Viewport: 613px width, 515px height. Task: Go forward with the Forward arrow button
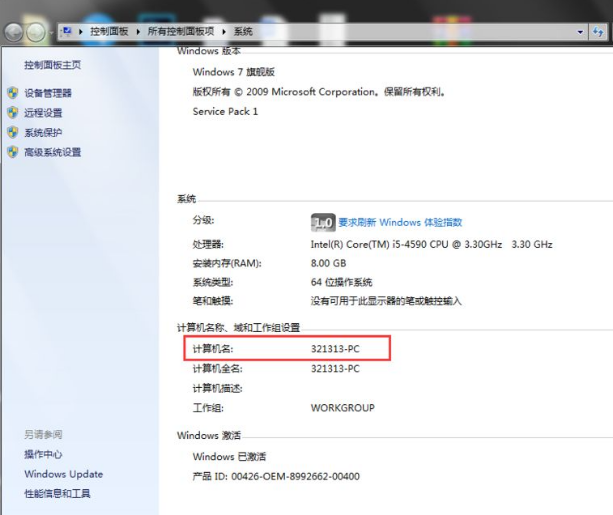point(36,32)
